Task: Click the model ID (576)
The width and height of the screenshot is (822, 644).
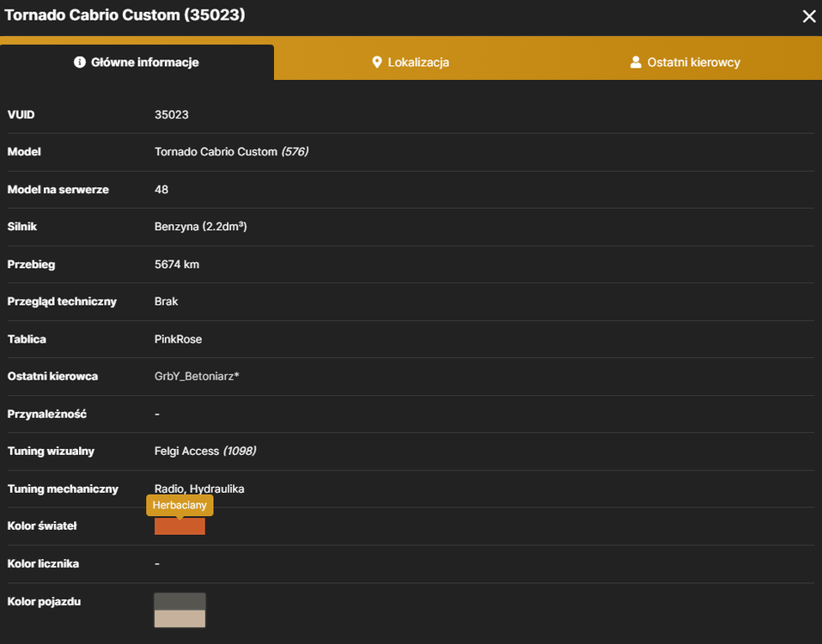Action: [x=295, y=152]
